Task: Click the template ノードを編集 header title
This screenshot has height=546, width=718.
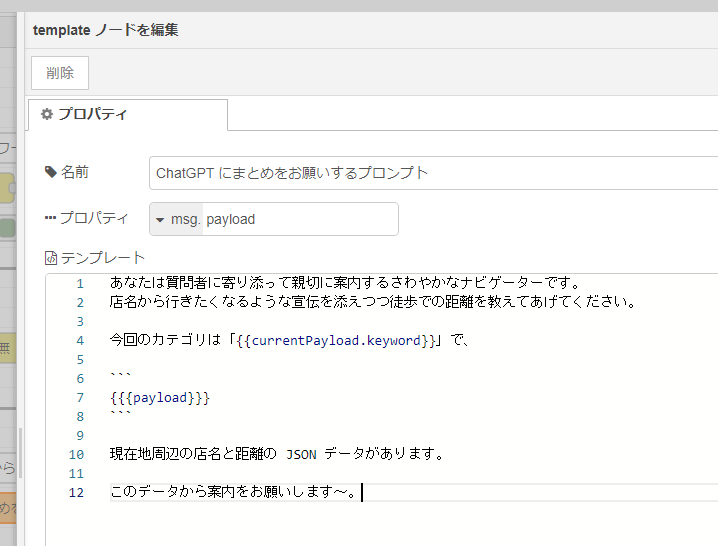Action: (x=106, y=29)
